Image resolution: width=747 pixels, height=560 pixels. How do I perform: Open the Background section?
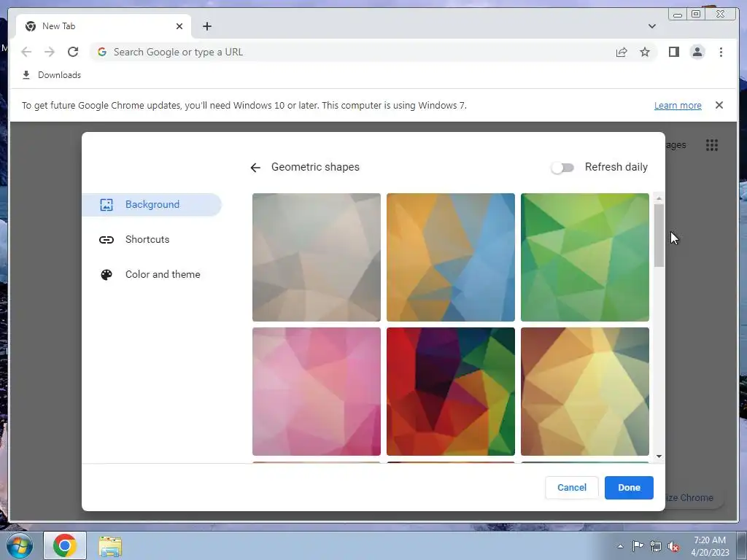click(x=152, y=205)
